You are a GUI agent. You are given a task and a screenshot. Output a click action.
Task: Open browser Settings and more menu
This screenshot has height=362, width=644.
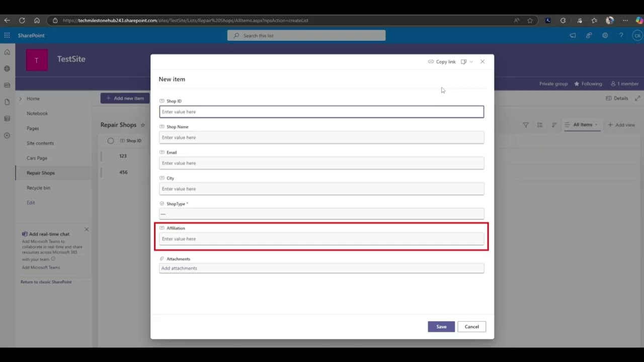tap(625, 21)
